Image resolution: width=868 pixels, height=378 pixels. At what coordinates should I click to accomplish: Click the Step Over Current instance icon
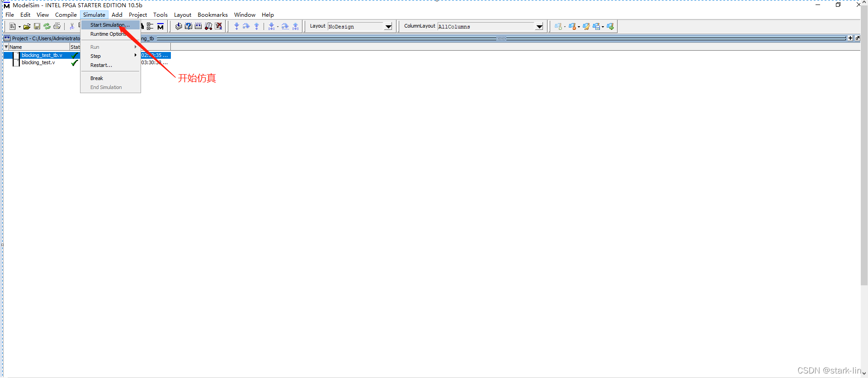[x=285, y=26]
